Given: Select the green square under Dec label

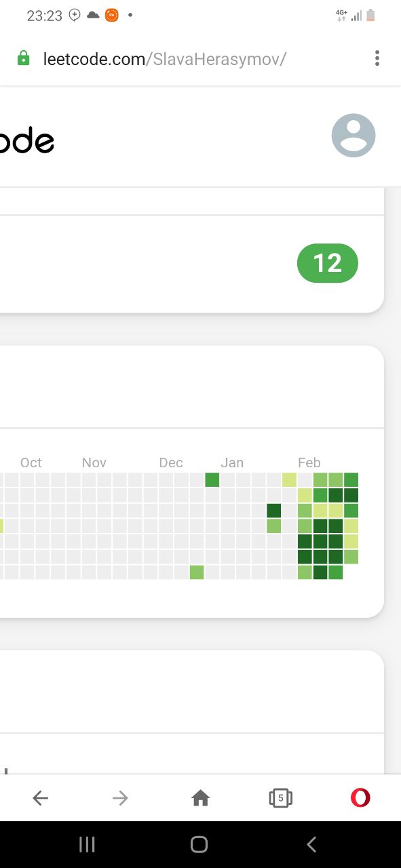Looking at the screenshot, I should pos(212,480).
